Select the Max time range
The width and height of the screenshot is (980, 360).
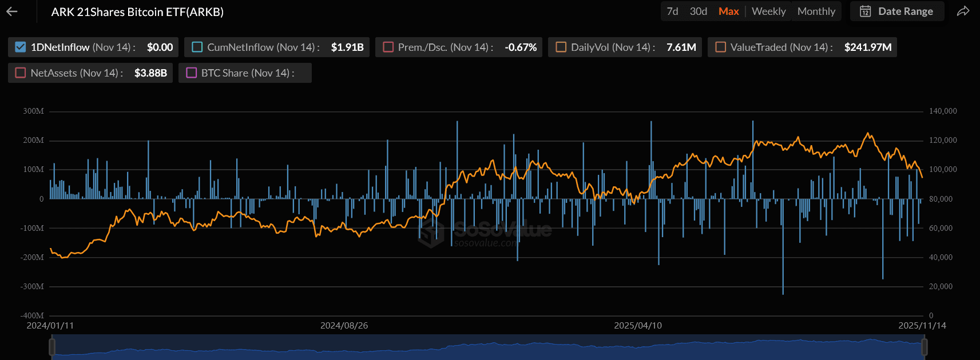(x=728, y=11)
